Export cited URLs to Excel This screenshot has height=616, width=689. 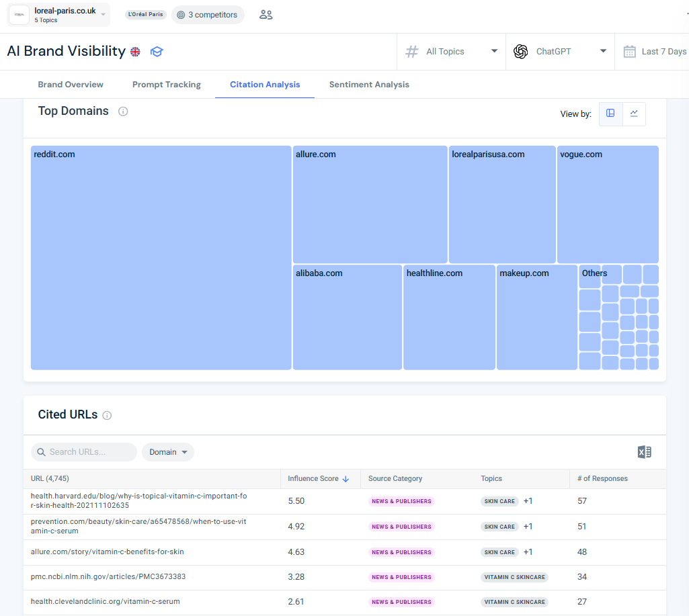[644, 452]
